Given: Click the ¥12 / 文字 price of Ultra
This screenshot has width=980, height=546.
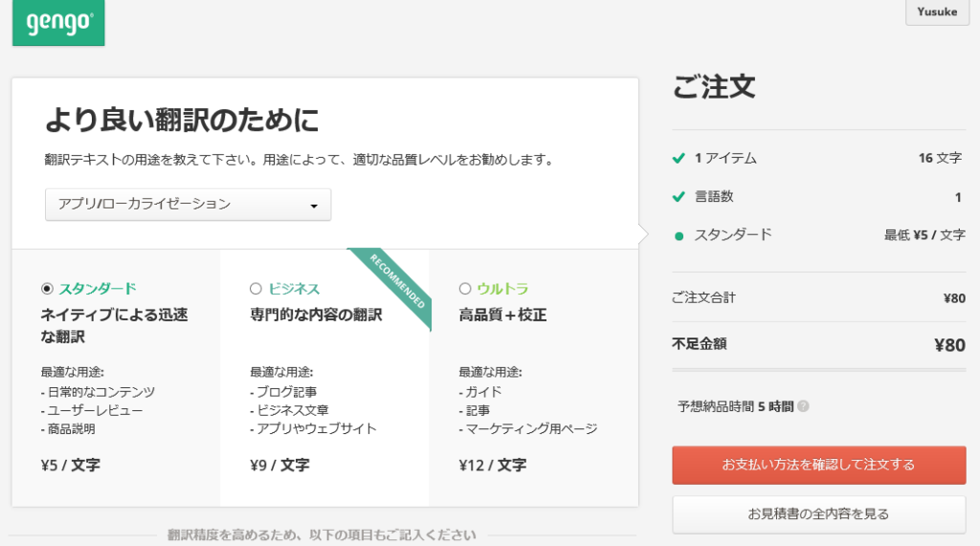Looking at the screenshot, I should 493,466.
